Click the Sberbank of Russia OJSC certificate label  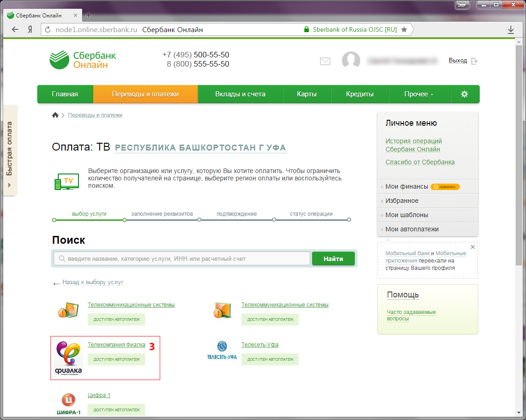pos(355,29)
